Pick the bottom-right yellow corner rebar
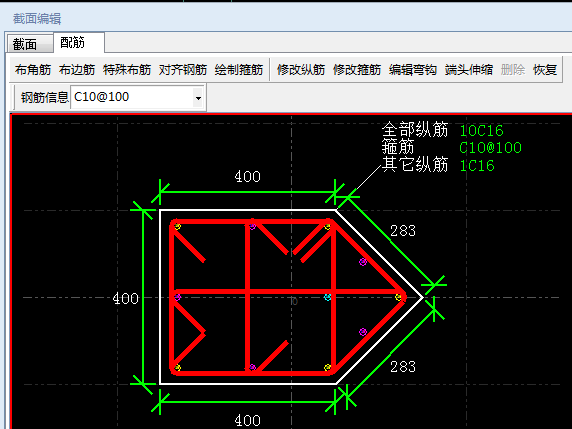The width and height of the screenshot is (572, 429). tap(328, 367)
